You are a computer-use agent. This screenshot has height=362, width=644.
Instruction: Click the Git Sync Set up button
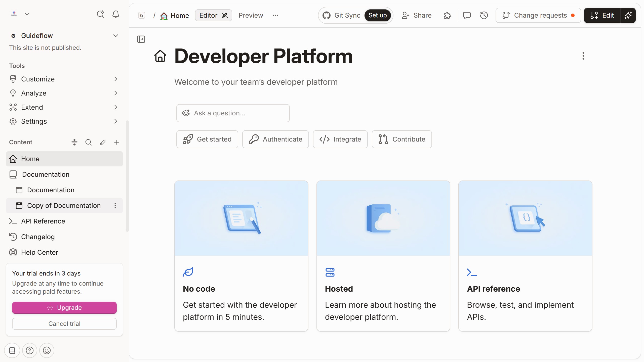[378, 16]
